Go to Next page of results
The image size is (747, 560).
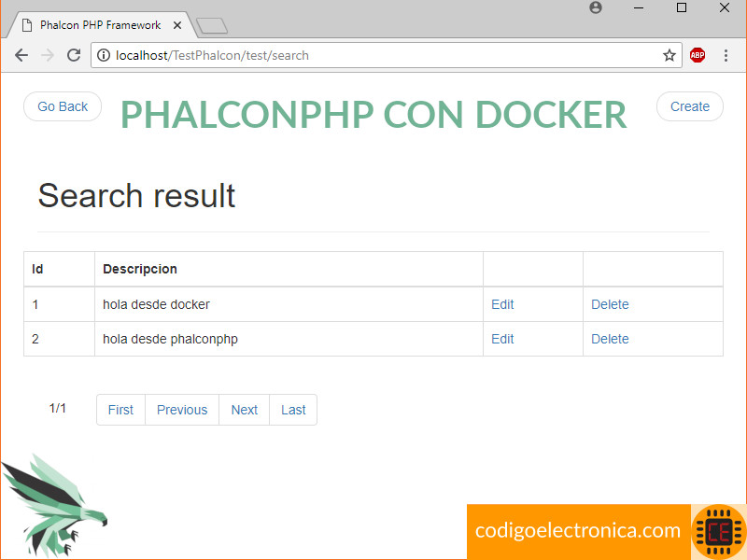tap(245, 410)
